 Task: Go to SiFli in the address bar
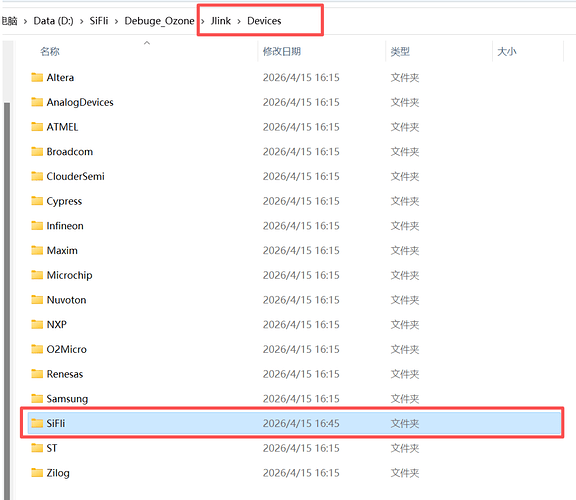click(99, 21)
